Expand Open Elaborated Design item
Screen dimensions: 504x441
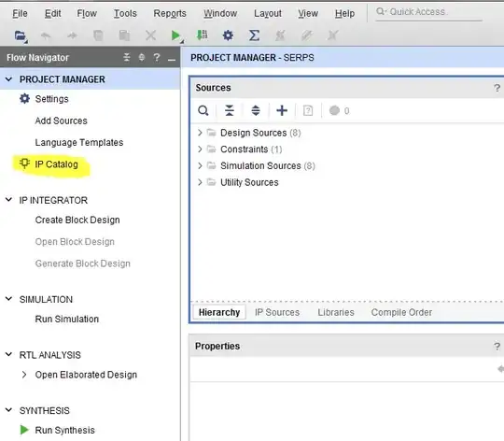[x=24, y=375]
